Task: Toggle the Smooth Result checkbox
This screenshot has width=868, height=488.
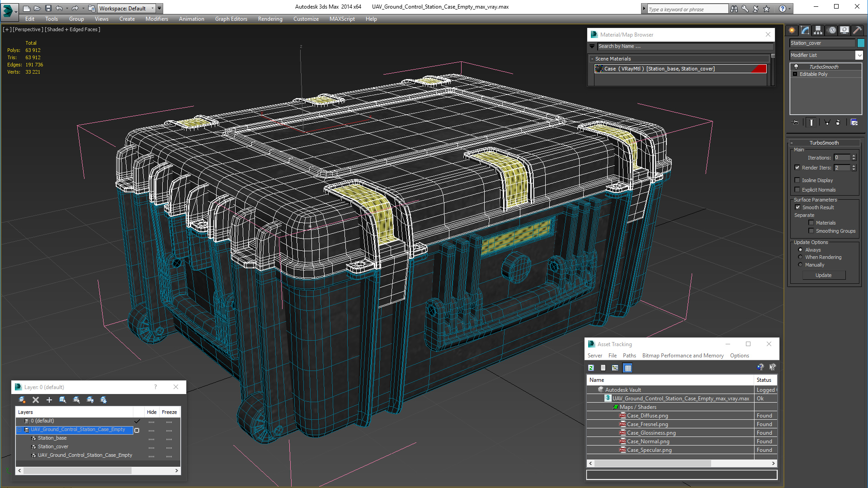Action: pyautogui.click(x=797, y=207)
